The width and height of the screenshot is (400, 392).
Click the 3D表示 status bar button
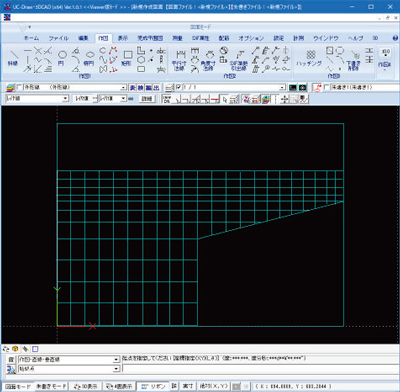(x=86, y=386)
